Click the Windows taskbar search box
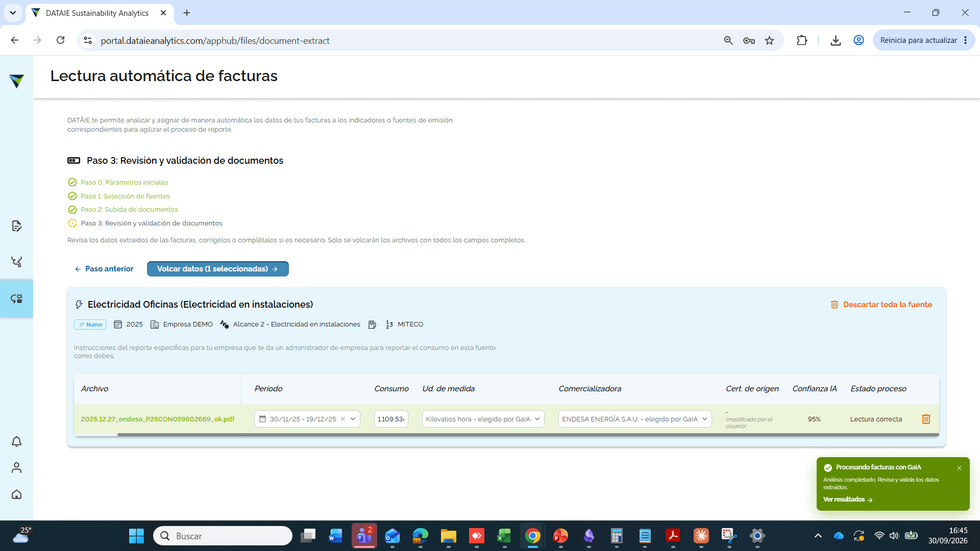The image size is (980, 551). 223,536
